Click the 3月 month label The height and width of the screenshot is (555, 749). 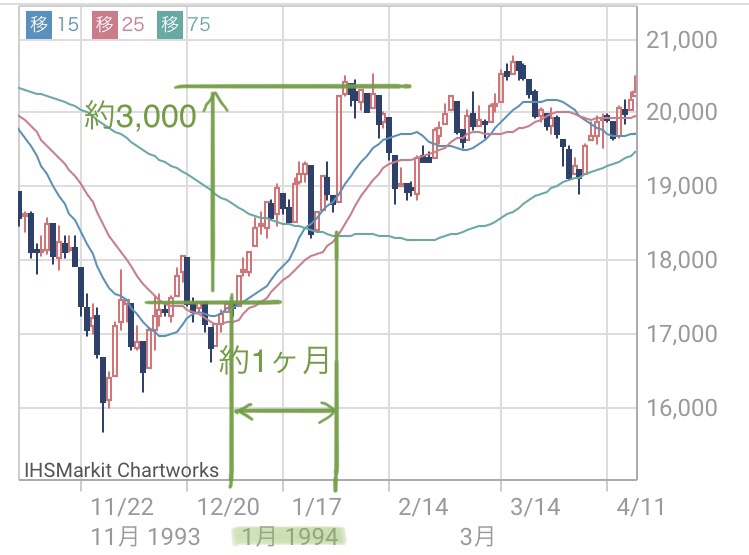click(477, 536)
